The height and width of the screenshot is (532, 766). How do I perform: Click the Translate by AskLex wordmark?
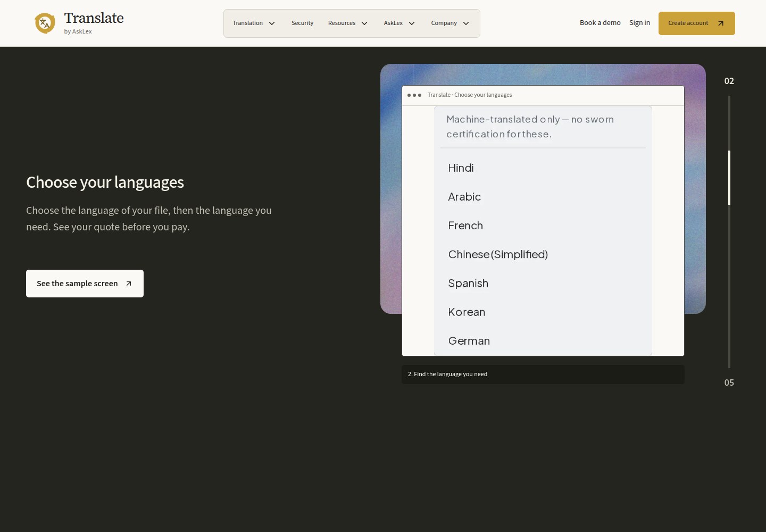coord(94,23)
